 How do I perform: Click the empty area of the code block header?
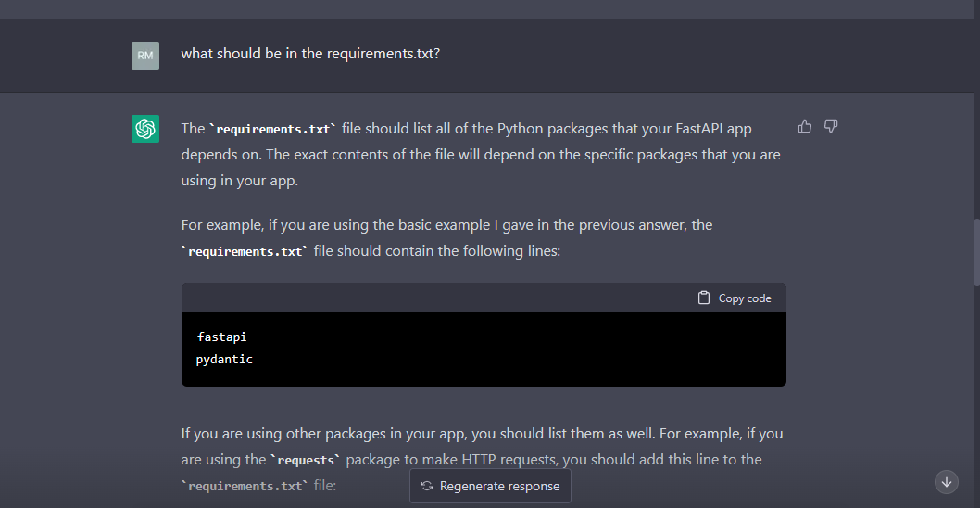[x=435, y=298]
